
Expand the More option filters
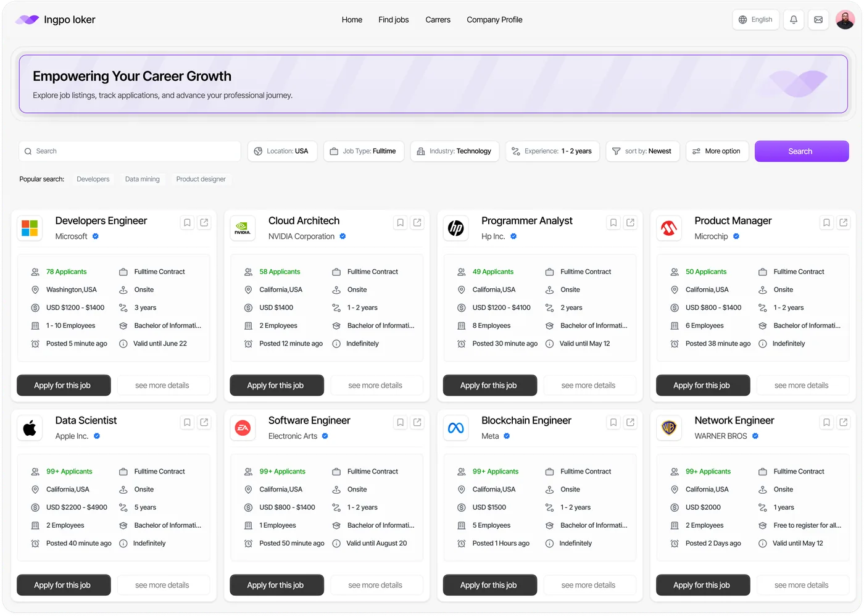717,151
